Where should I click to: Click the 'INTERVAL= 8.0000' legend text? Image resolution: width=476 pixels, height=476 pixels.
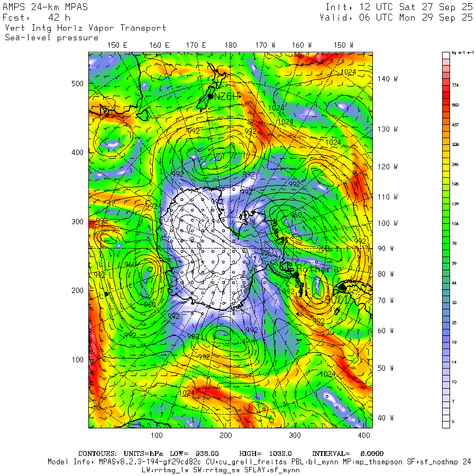348,454
